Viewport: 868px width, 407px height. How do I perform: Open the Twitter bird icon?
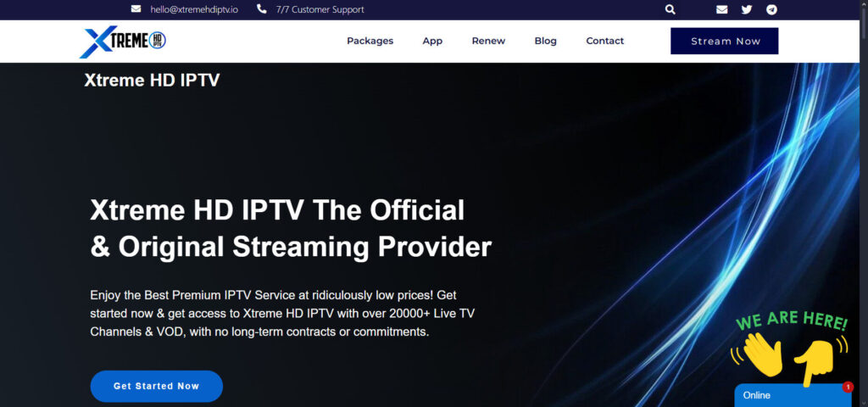pos(747,9)
